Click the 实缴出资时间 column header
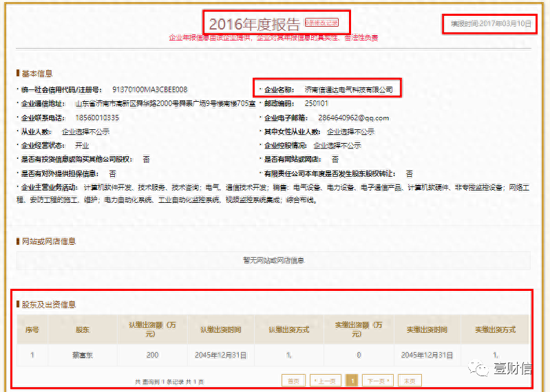Viewport: 550px width, 392px height. 427,329
